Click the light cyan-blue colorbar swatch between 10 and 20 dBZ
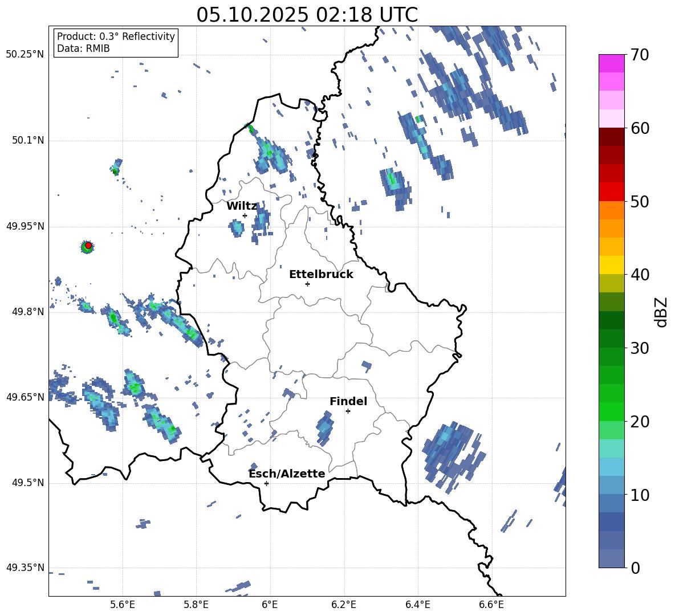Viewport: 675px width, 616px height. [x=611, y=467]
